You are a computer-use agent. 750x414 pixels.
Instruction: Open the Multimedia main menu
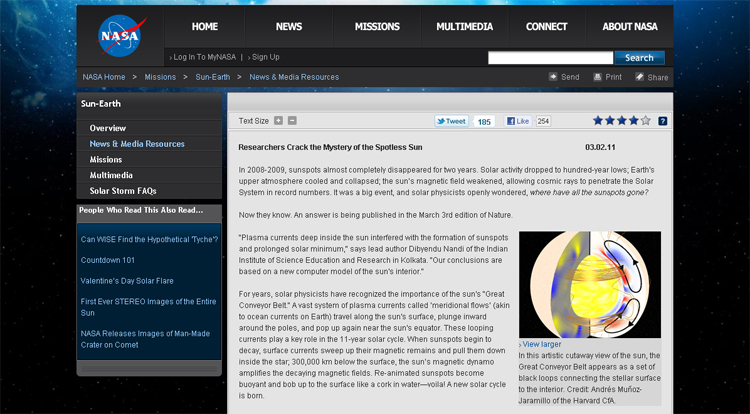pyautogui.click(x=463, y=27)
